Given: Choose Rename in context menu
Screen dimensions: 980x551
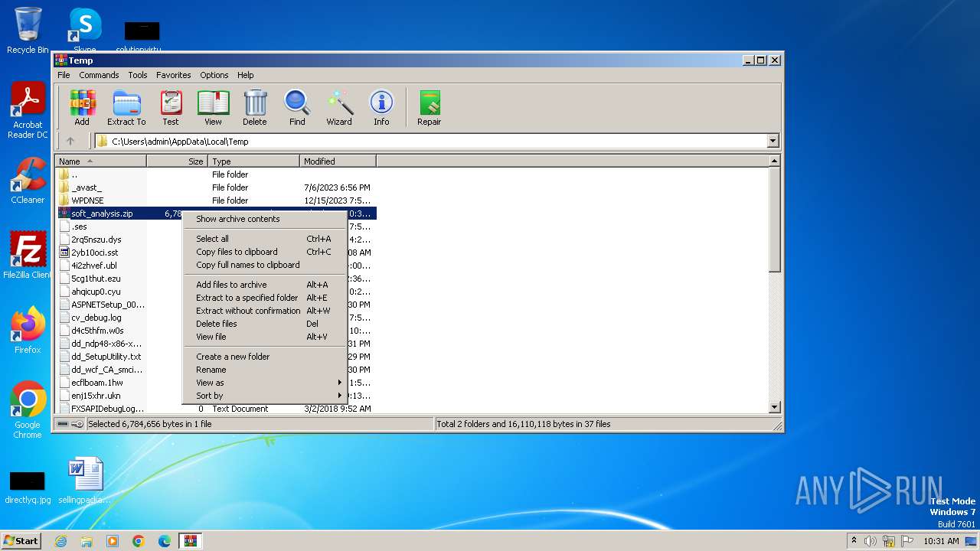Looking at the screenshot, I should [x=265, y=370].
